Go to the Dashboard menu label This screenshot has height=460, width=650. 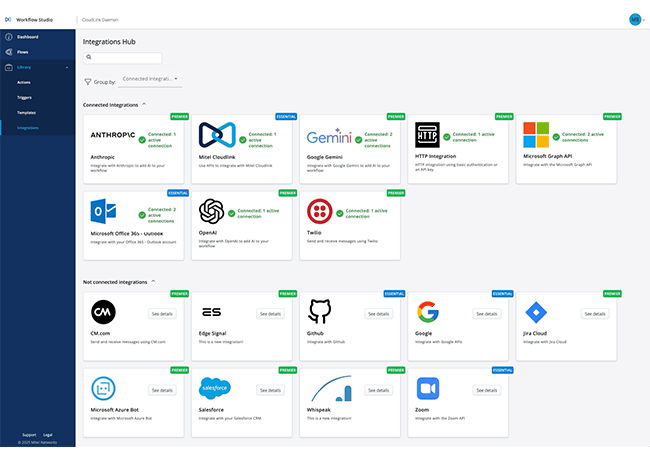[28, 37]
